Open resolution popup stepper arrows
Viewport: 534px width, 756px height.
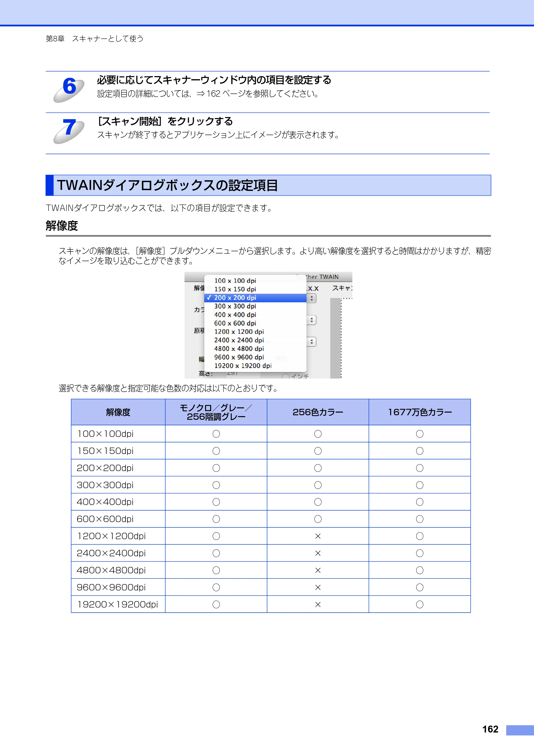click(311, 298)
